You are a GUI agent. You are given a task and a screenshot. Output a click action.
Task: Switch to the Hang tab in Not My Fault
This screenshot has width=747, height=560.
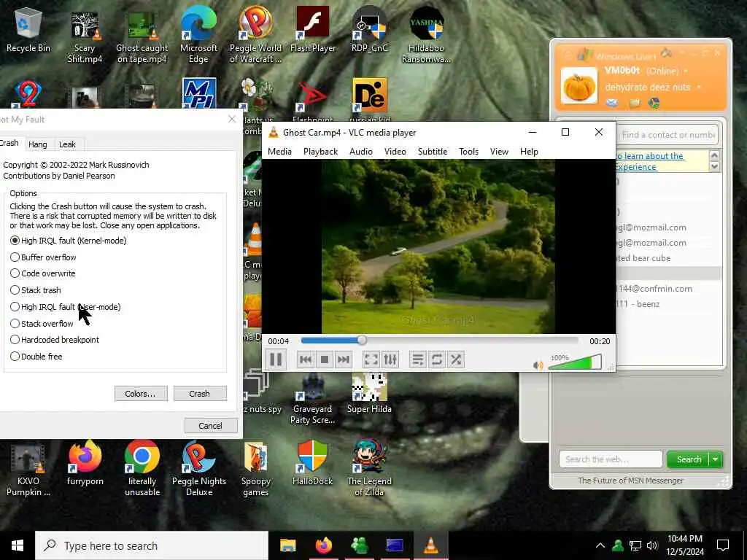click(x=38, y=144)
